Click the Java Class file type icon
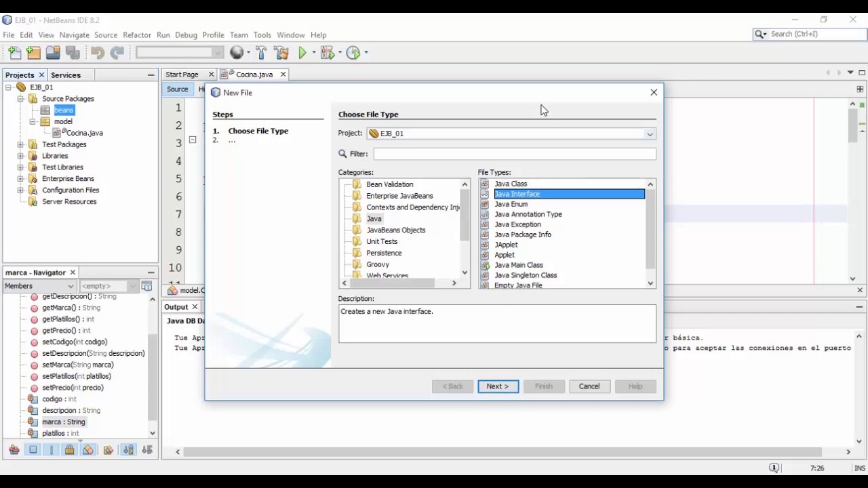Screen dimensions: 868x488 [485, 184]
